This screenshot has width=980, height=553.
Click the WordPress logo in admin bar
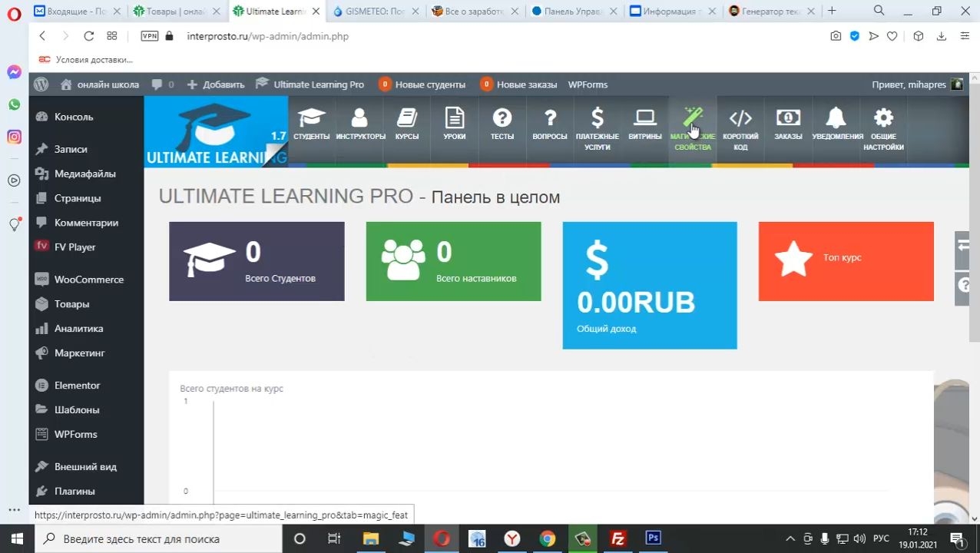tap(41, 84)
